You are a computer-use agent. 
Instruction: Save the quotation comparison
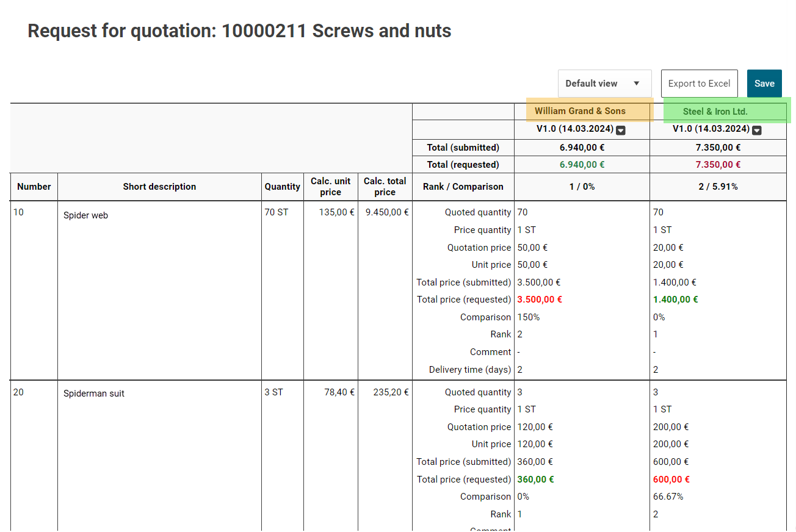pos(764,84)
